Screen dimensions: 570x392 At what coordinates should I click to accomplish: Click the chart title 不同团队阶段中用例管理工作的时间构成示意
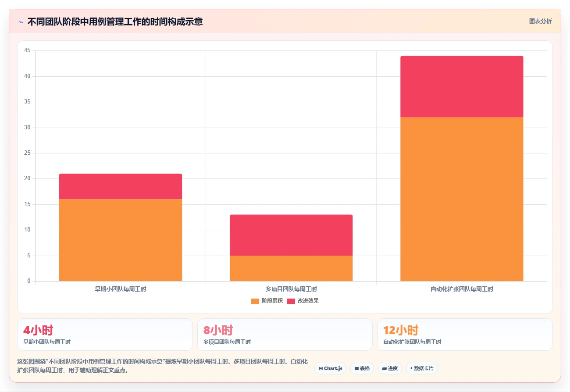115,21
